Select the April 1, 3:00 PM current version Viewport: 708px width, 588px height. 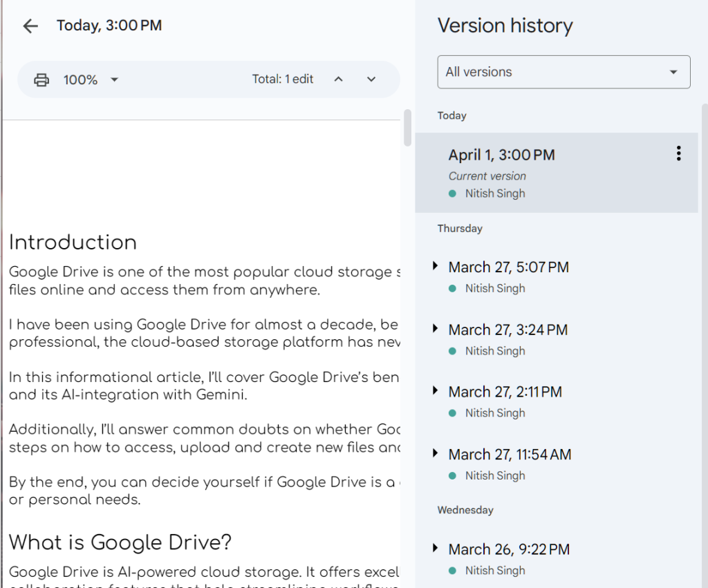click(557, 172)
